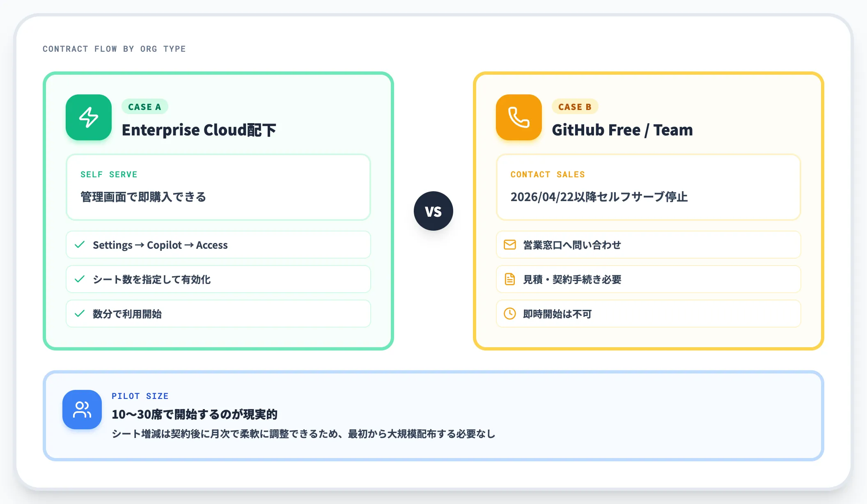Click the text 管理画面で即購入できる
The image size is (867, 504).
click(143, 197)
